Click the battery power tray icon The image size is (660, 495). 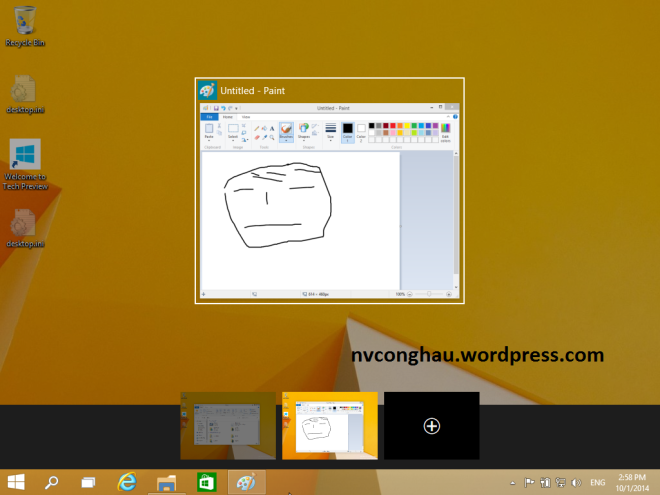pyautogui.click(x=545, y=482)
